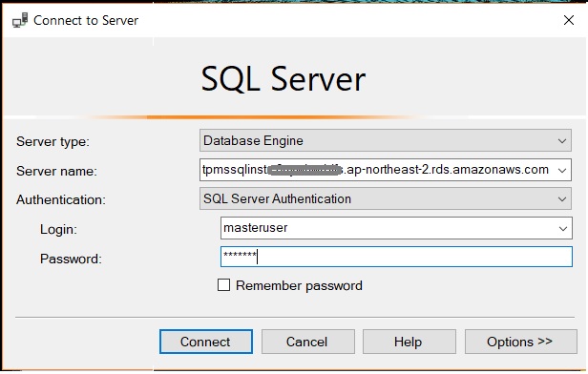Focus the Password input field
The height and width of the screenshot is (374, 588).
pos(396,257)
